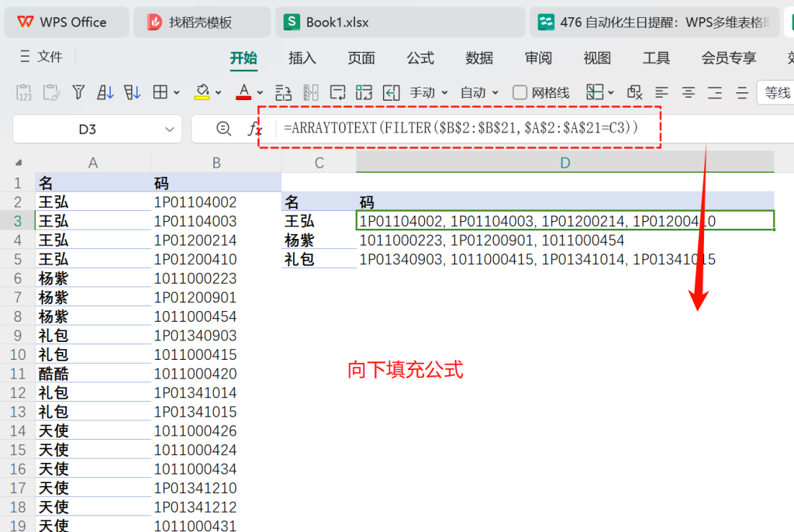
Task: Open the 文件 menu
Action: tap(50, 57)
